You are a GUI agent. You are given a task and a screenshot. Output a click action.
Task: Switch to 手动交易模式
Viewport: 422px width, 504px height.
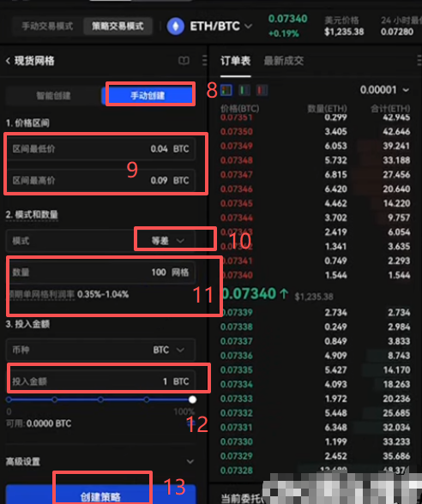47,26
